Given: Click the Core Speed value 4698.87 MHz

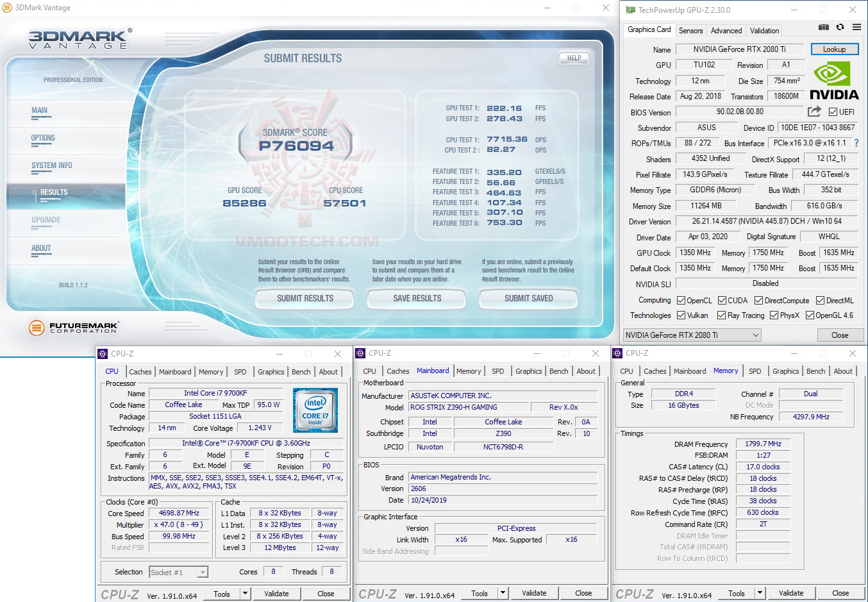Looking at the screenshot, I should coord(179,513).
